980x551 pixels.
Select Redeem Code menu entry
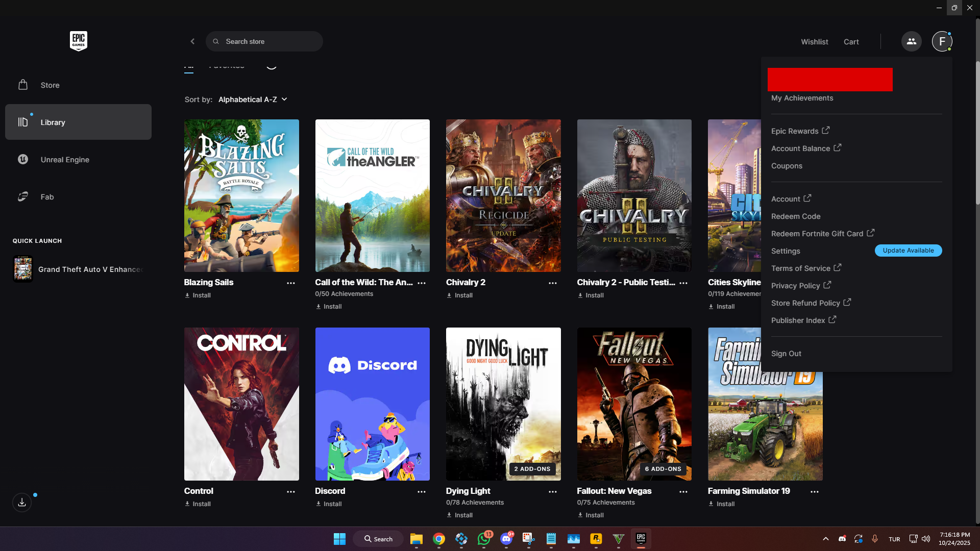(796, 216)
